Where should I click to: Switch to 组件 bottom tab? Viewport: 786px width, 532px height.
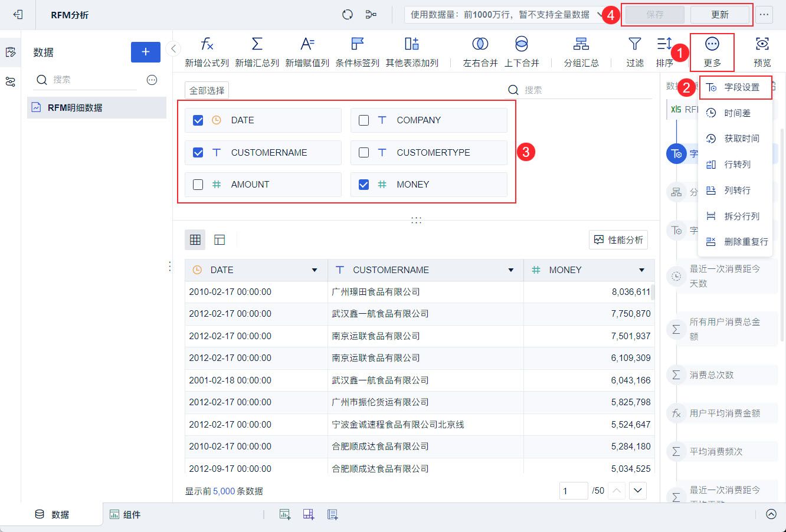pos(125,514)
